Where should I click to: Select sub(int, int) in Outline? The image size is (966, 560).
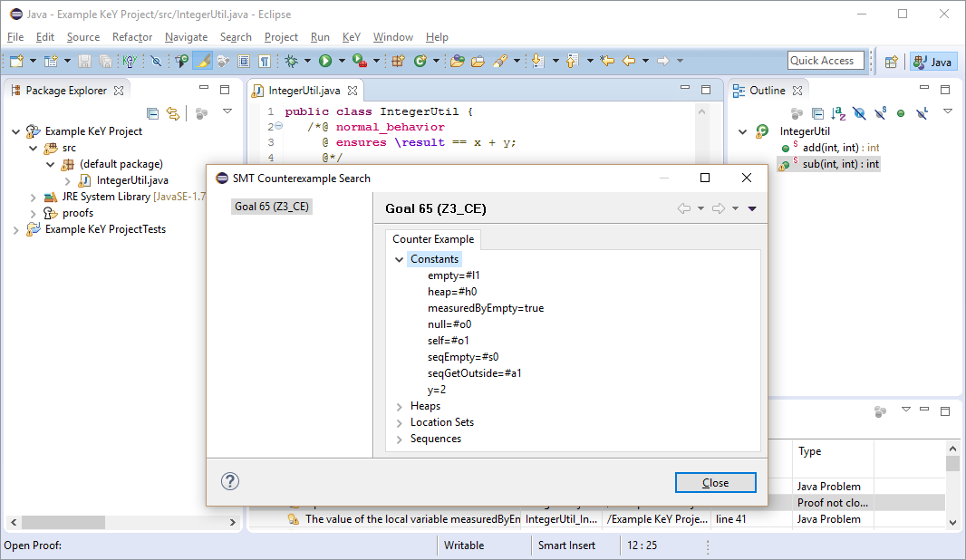(x=841, y=165)
